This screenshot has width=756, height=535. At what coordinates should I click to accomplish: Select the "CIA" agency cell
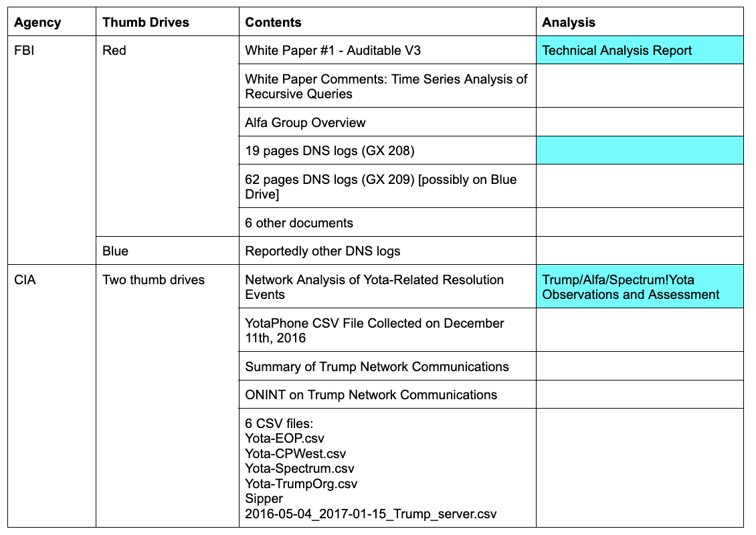[52, 396]
